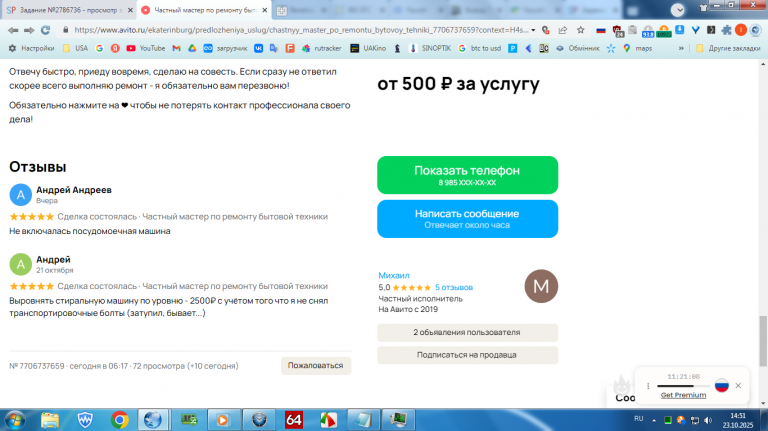
Task: Click Написать сообщение button
Action: point(467,218)
